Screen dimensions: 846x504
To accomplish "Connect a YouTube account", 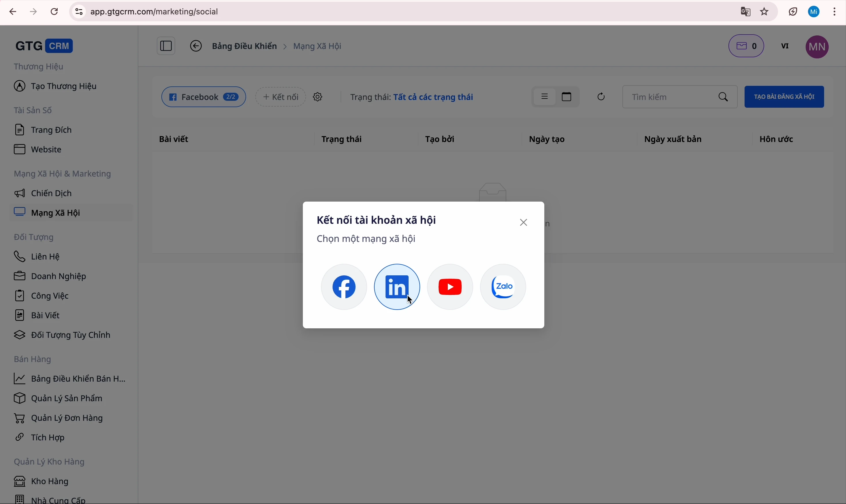I will tap(450, 286).
